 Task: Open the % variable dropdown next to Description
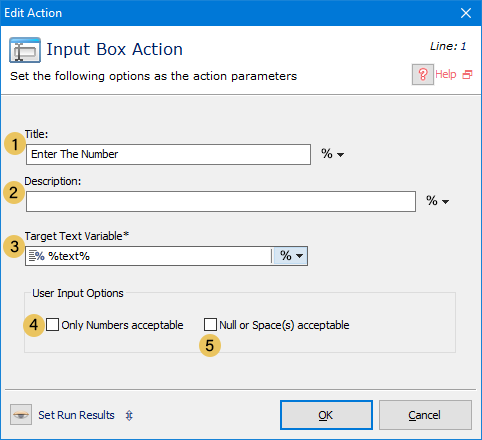pyautogui.click(x=437, y=201)
